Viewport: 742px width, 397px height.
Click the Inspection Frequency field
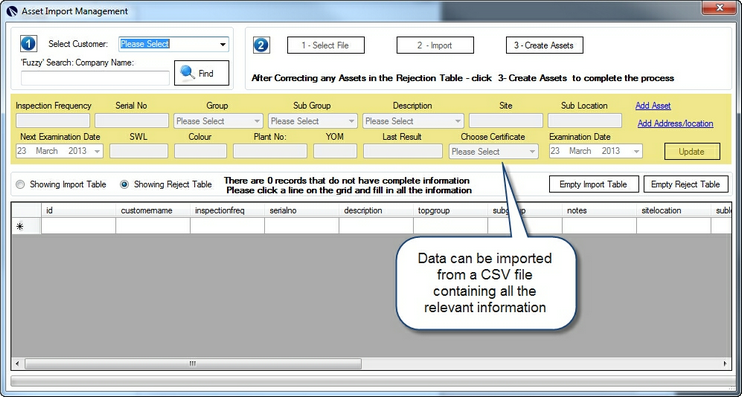(53, 121)
